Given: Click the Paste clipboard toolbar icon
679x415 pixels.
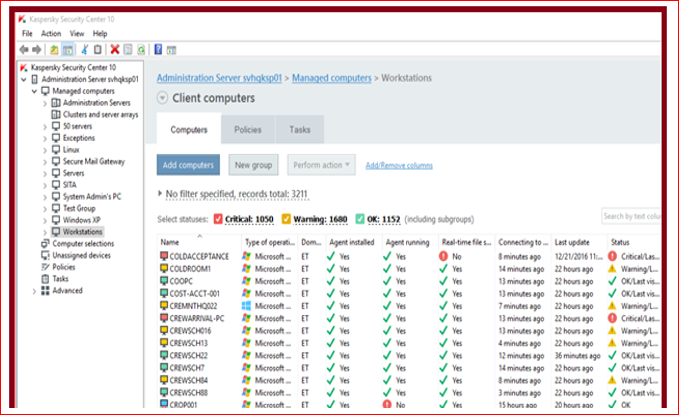Looking at the screenshot, I should (x=98, y=50).
